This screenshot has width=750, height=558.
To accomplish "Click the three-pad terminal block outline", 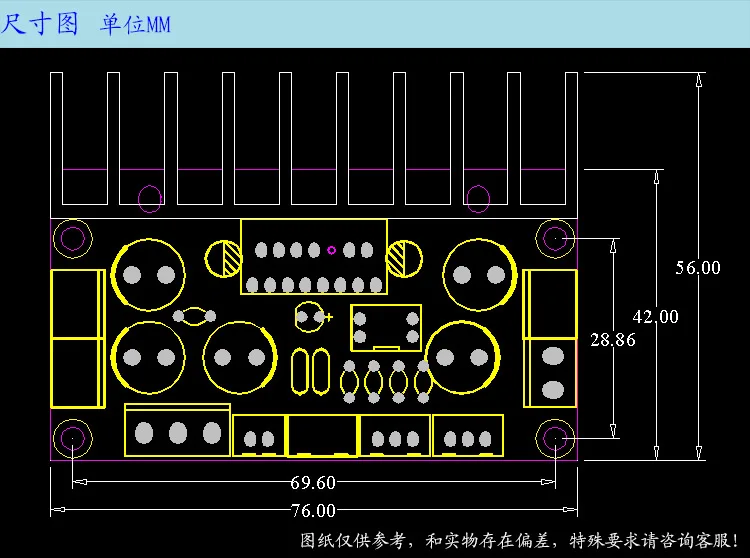I will coord(177,430).
